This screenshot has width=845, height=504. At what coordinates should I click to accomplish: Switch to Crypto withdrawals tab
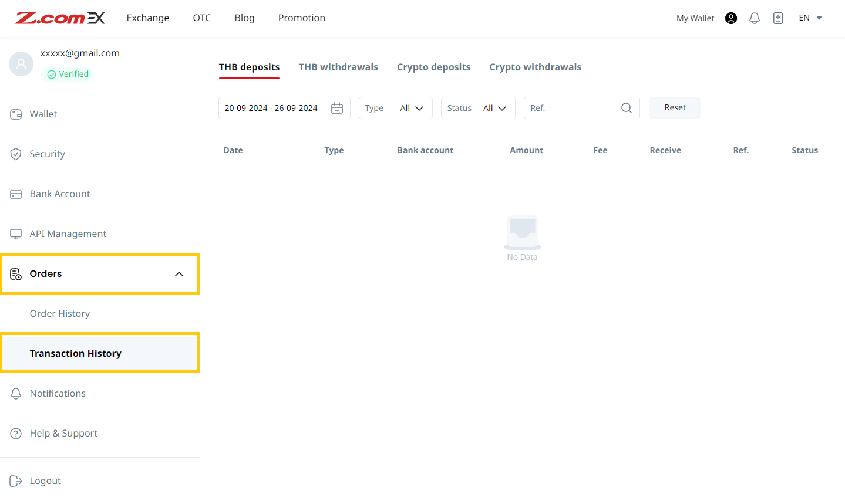click(x=536, y=67)
